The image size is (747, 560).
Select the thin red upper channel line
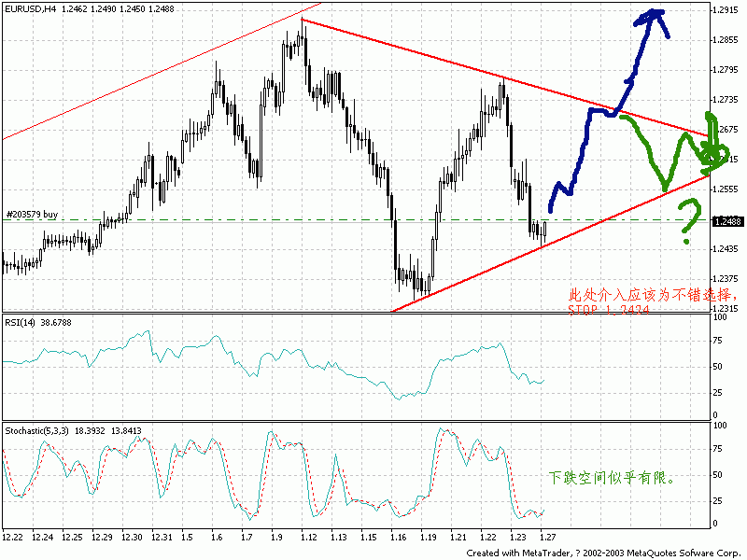point(162,72)
